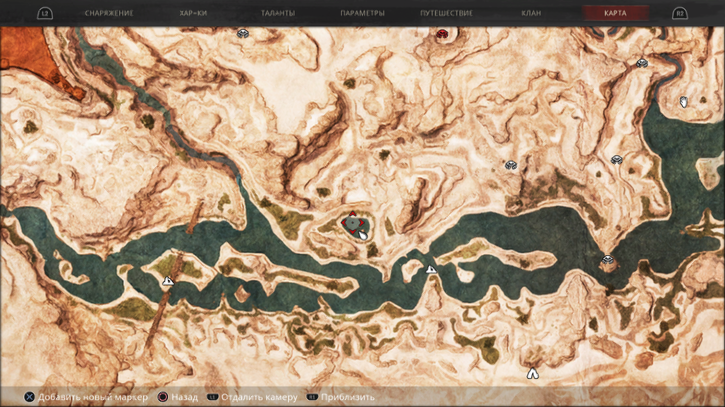The width and height of the screenshot is (725, 407).
Task: Click the circle button glyph beside Назад
Action: pyautogui.click(x=163, y=397)
